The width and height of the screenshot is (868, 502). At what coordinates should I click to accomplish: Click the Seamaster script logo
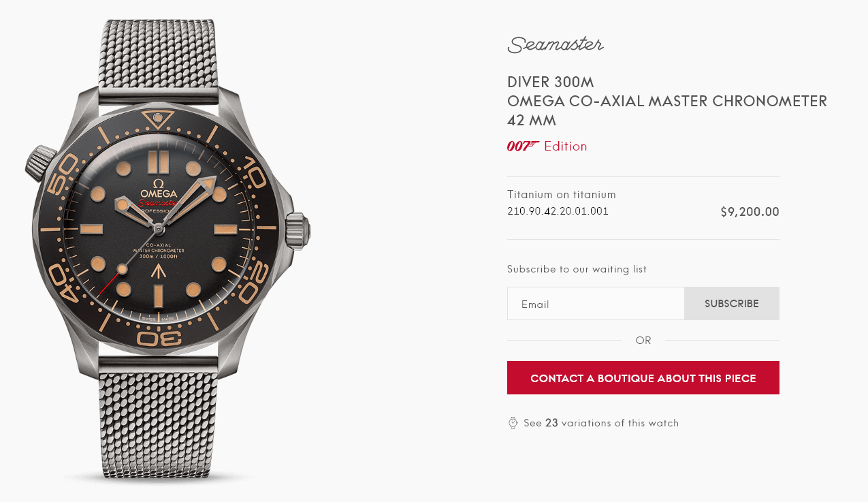(555, 45)
